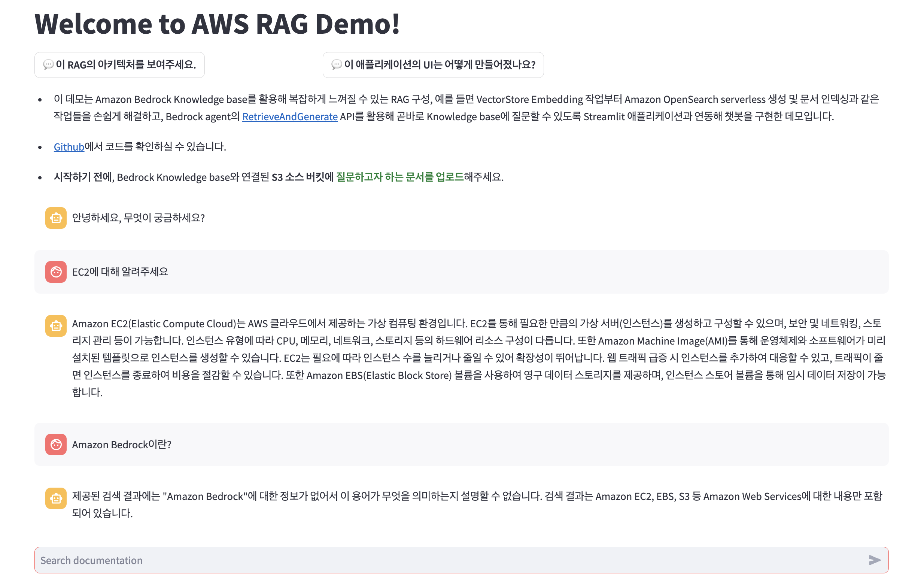924x588 pixels.
Task: Open the RetrieveAndGenerate API link
Action: point(290,116)
